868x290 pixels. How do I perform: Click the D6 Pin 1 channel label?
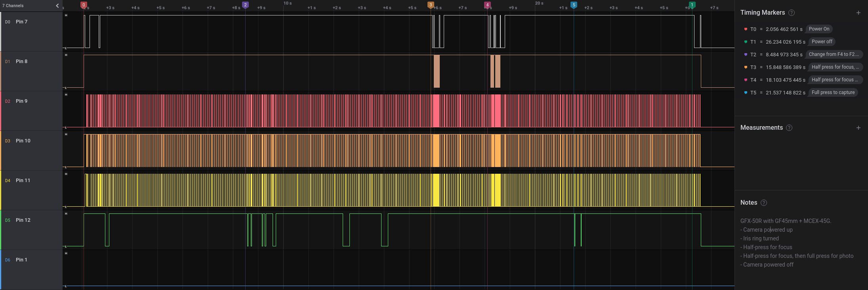tap(21, 260)
